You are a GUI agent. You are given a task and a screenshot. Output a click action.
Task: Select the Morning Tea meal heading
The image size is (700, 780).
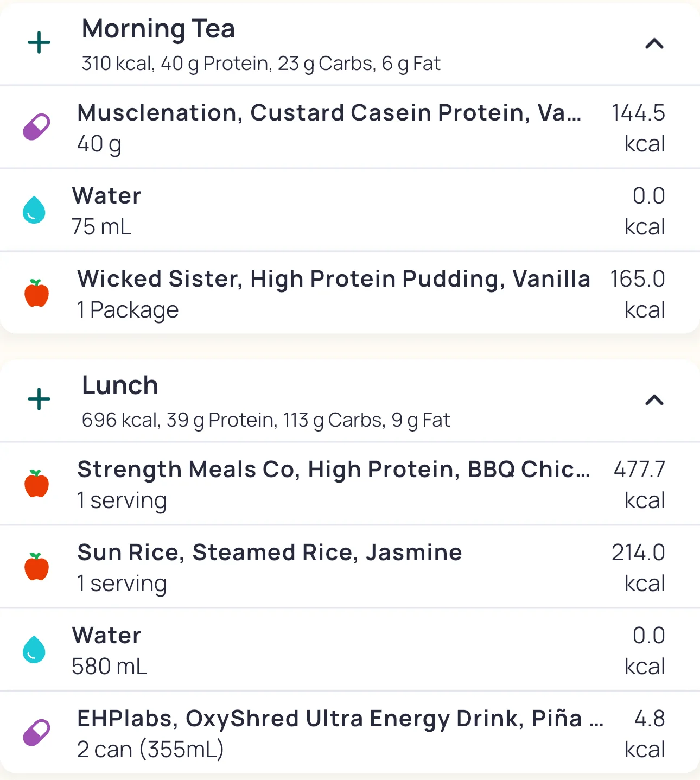click(158, 29)
